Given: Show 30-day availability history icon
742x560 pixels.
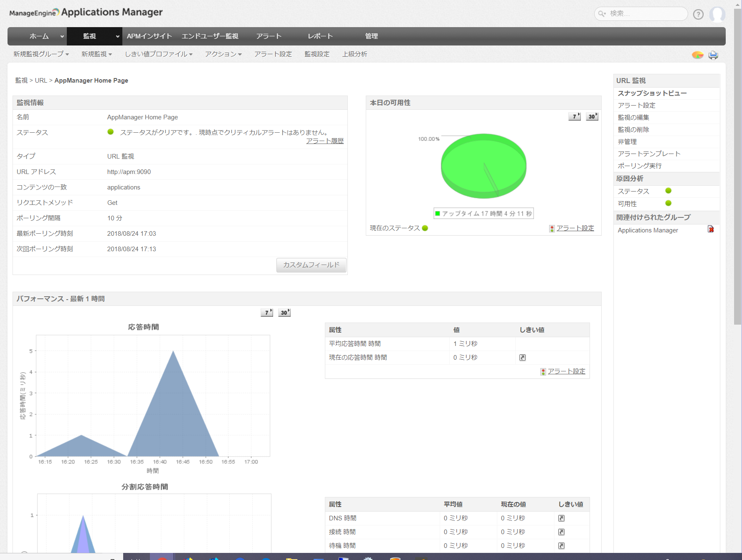Looking at the screenshot, I should [x=592, y=116].
